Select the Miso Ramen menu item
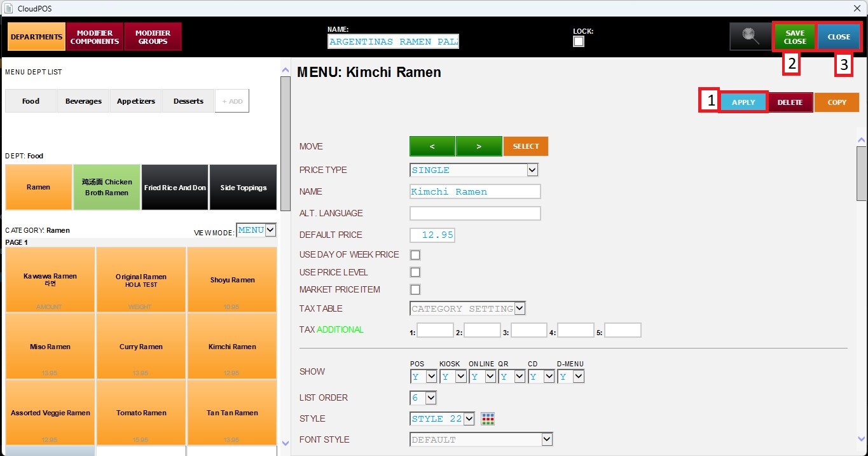The width and height of the screenshot is (868, 456). tap(50, 347)
